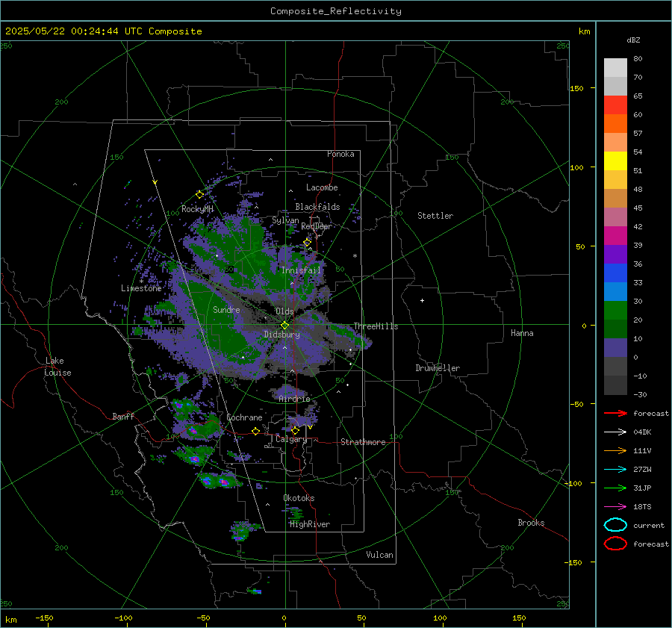Click the 0 tick on bottom axis

(284, 618)
